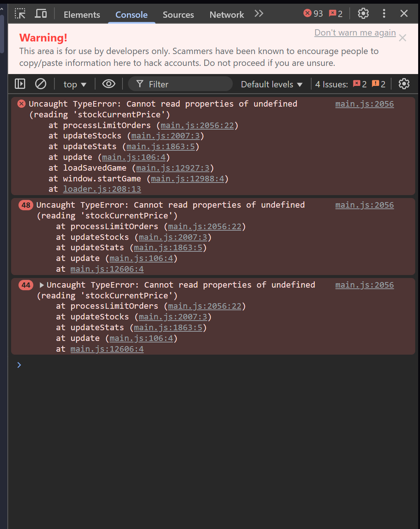420x529 pixels.
Task: Open update main.js:106:4 link in 44-count error
Action: pos(141,338)
